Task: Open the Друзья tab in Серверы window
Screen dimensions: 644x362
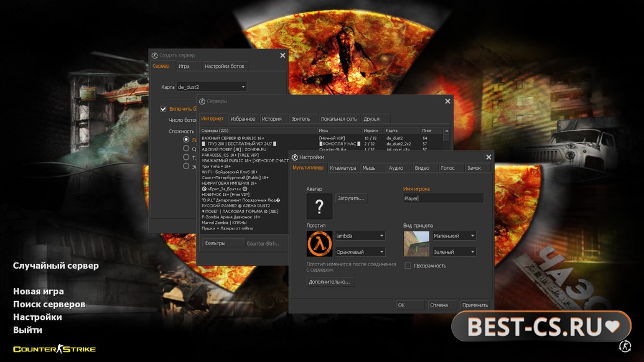Action: [x=375, y=119]
